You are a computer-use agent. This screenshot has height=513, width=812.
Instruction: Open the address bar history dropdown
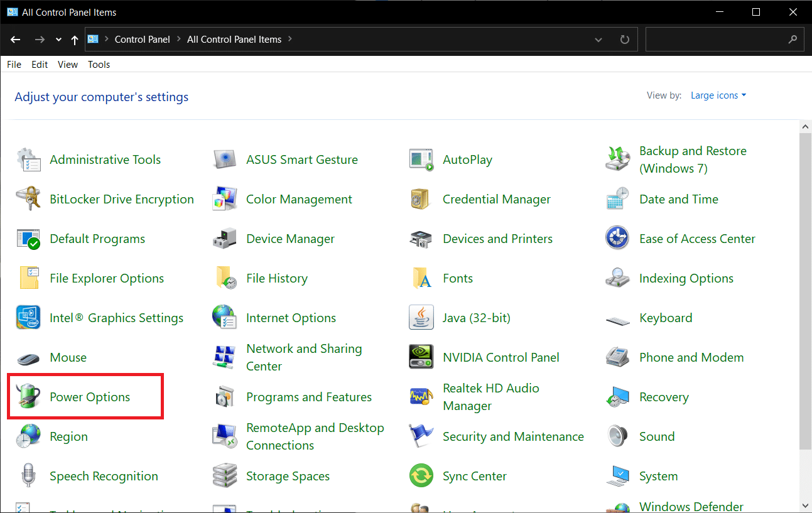tap(598, 40)
